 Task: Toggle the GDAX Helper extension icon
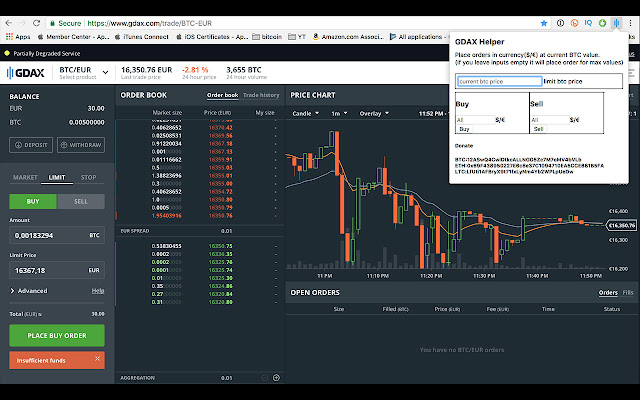(x=616, y=23)
